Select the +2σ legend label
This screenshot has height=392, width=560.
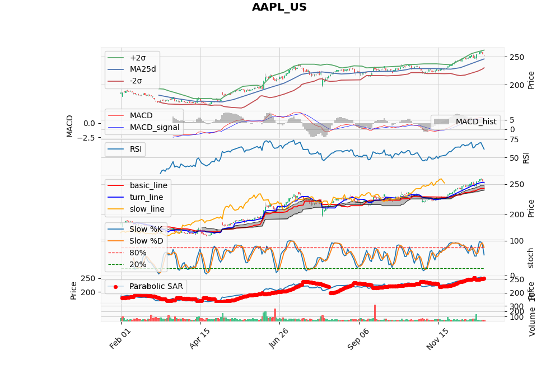pyautogui.click(x=138, y=58)
